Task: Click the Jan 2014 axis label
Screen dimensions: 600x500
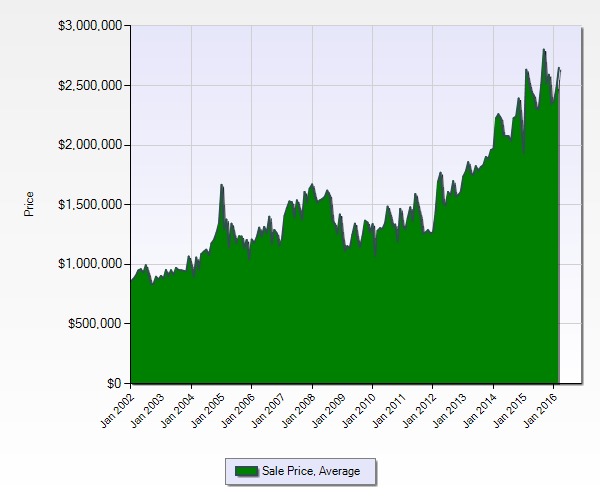Action: (x=480, y=410)
